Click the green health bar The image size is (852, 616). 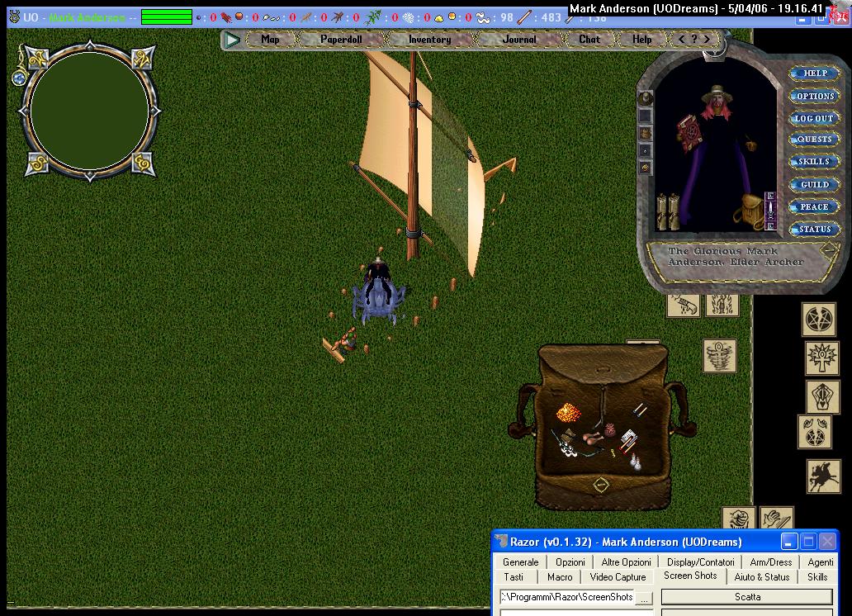166,17
